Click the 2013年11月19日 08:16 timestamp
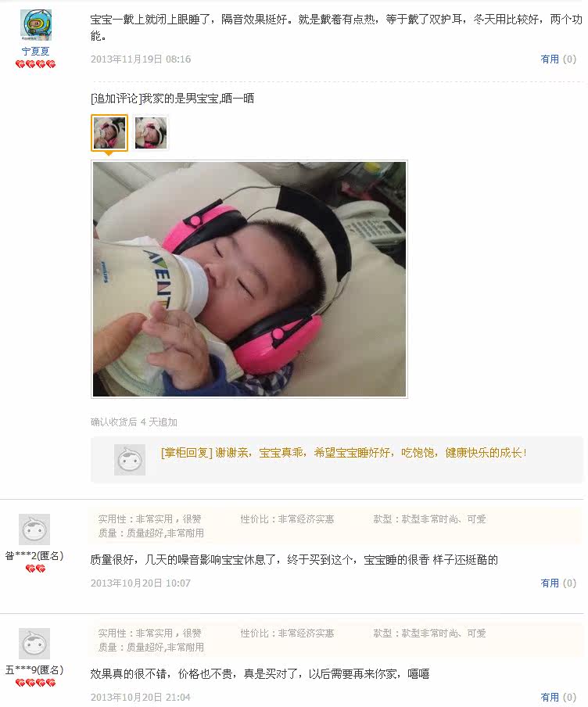588x707 pixels. pyautogui.click(x=141, y=59)
